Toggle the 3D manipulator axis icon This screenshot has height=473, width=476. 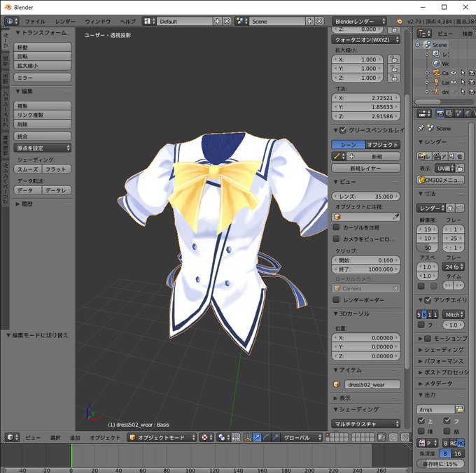(247, 437)
